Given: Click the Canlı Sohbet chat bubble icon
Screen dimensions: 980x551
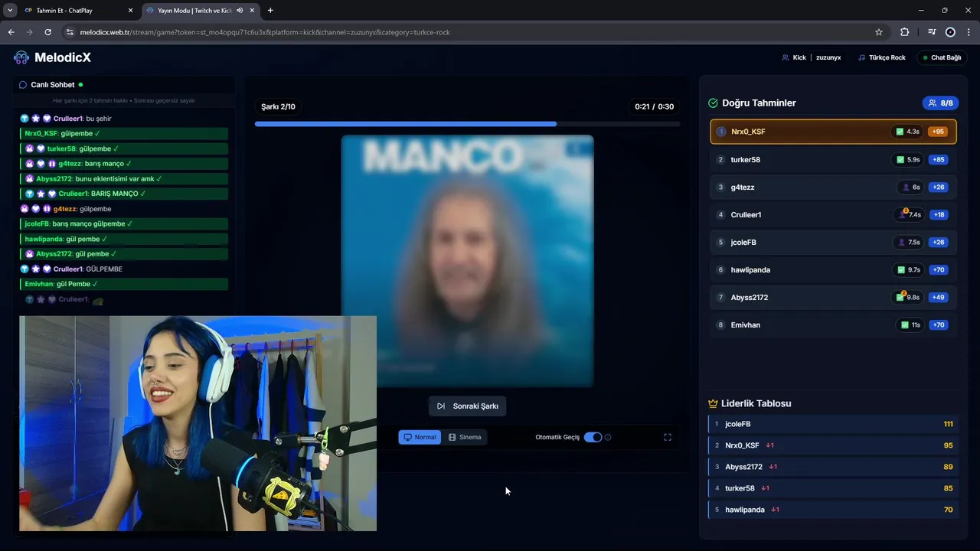Looking at the screenshot, I should tap(23, 85).
